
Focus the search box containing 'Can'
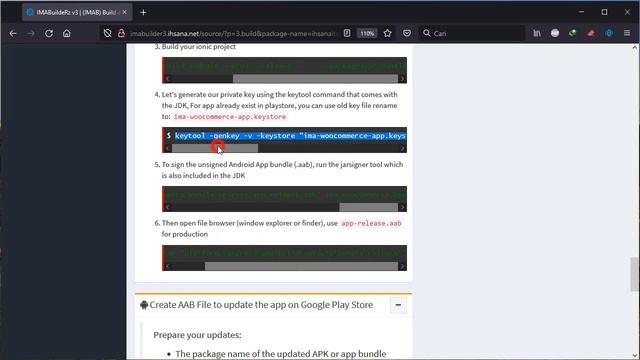click(471, 33)
